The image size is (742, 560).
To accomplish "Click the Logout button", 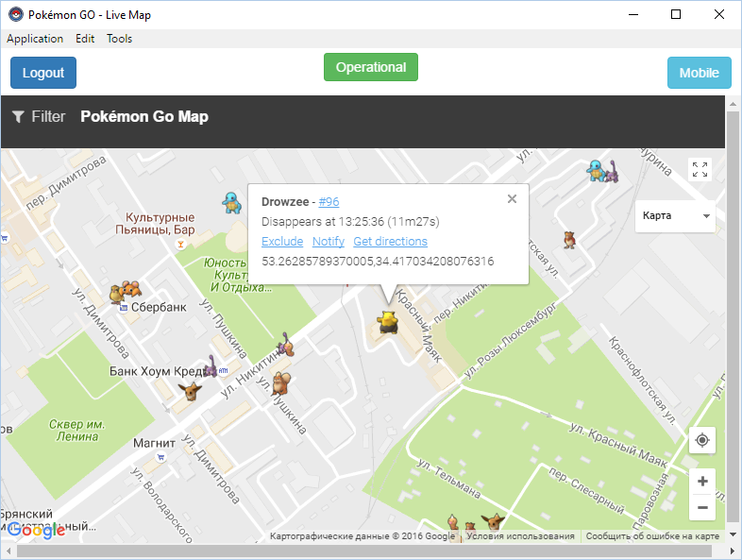I will [43, 73].
